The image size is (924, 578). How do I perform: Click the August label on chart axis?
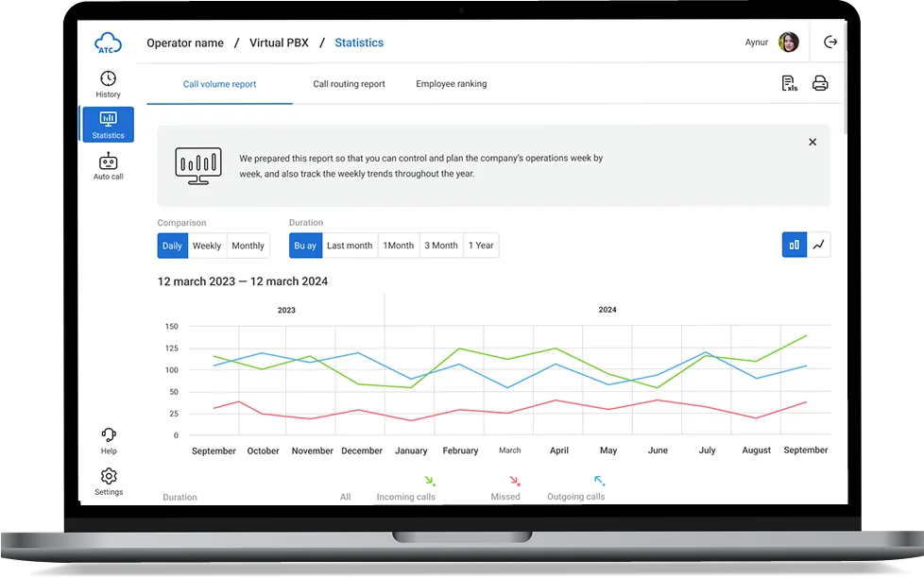tap(756, 450)
